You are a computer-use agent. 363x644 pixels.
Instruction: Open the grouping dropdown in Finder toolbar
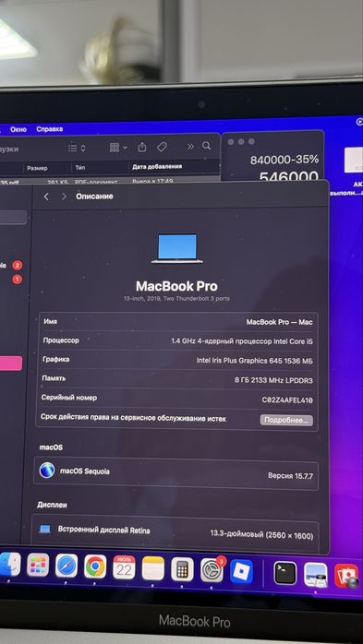(x=118, y=148)
